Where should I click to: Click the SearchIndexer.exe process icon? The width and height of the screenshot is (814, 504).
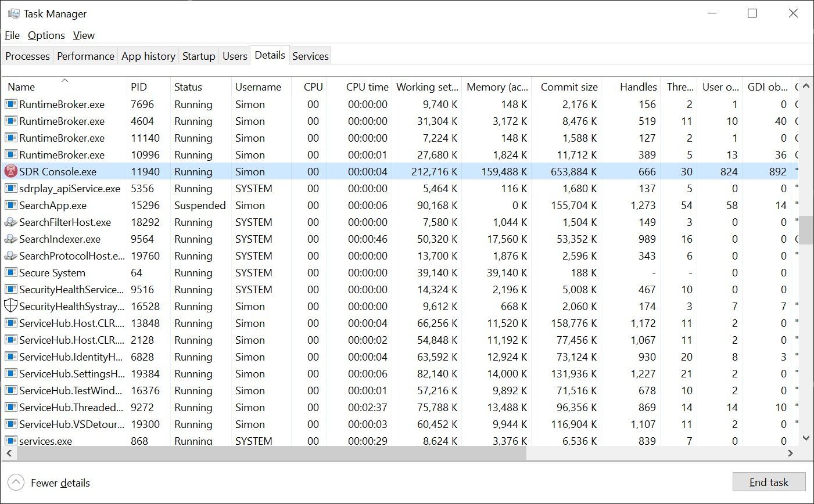coord(10,239)
